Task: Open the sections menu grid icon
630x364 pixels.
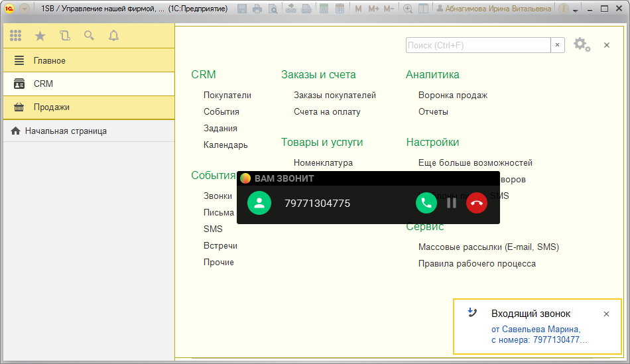Action: coord(16,36)
